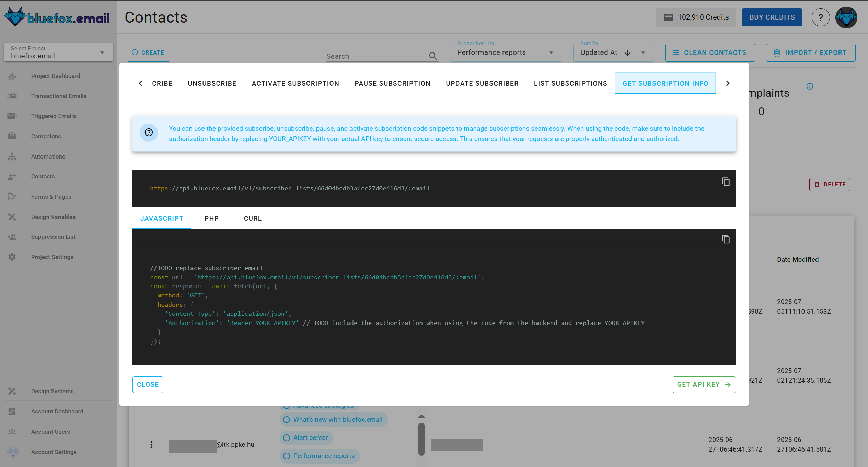The image size is (868, 467).
Task: Open the profile avatar menu
Action: pos(846,17)
